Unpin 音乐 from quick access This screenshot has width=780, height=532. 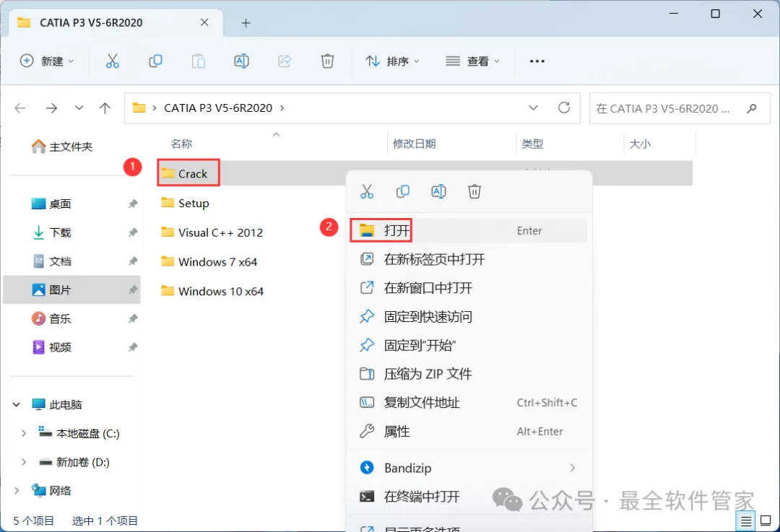[x=133, y=319]
